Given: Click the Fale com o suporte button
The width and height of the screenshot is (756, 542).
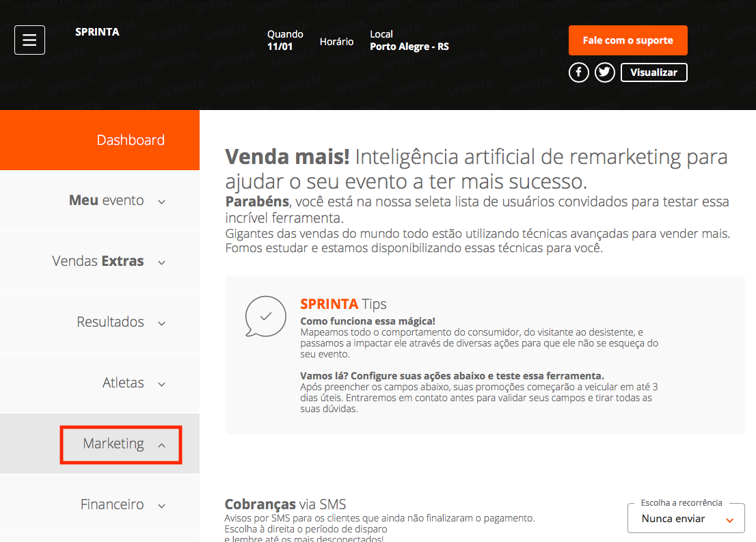Looking at the screenshot, I should pos(627,40).
